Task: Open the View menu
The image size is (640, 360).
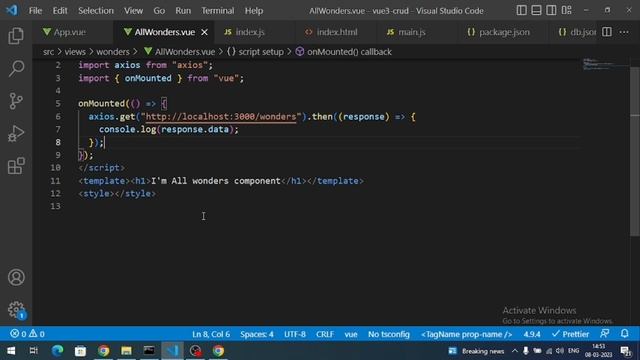Action: click(133, 11)
